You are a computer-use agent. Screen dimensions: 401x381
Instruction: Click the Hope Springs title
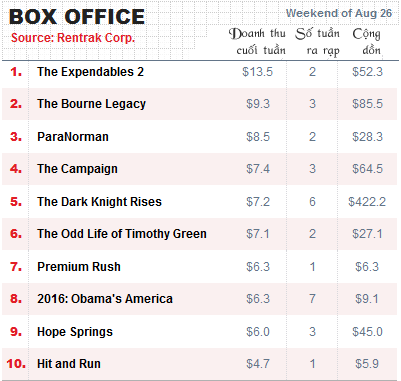[x=75, y=332]
